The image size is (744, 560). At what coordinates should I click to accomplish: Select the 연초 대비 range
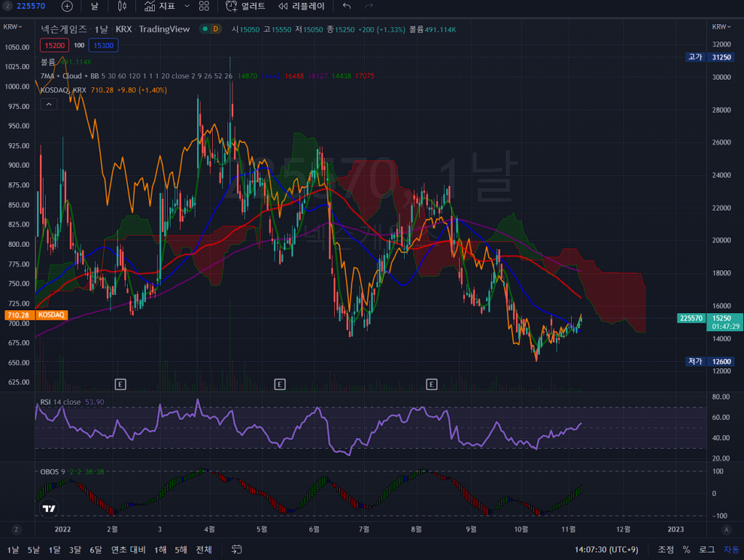[x=128, y=549]
